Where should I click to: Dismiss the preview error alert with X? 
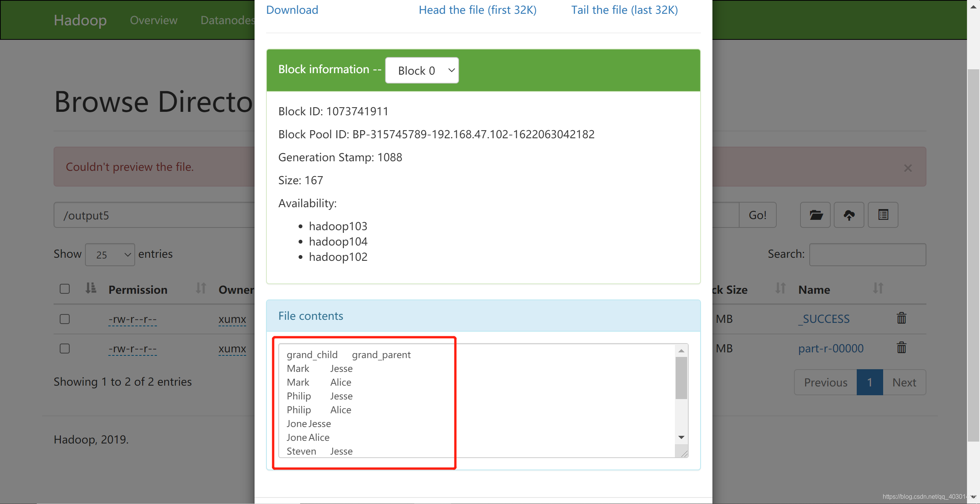pyautogui.click(x=908, y=168)
